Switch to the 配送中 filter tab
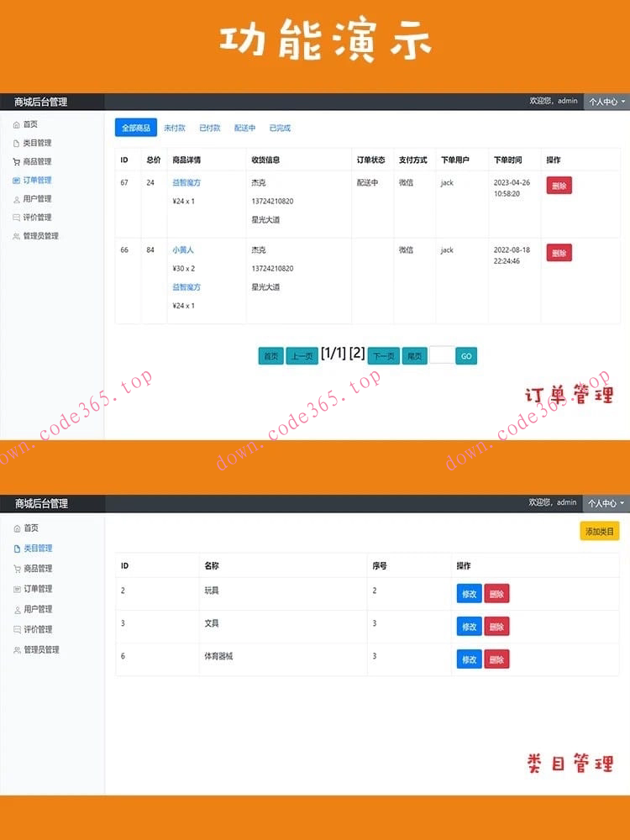630x840 pixels. click(x=244, y=128)
